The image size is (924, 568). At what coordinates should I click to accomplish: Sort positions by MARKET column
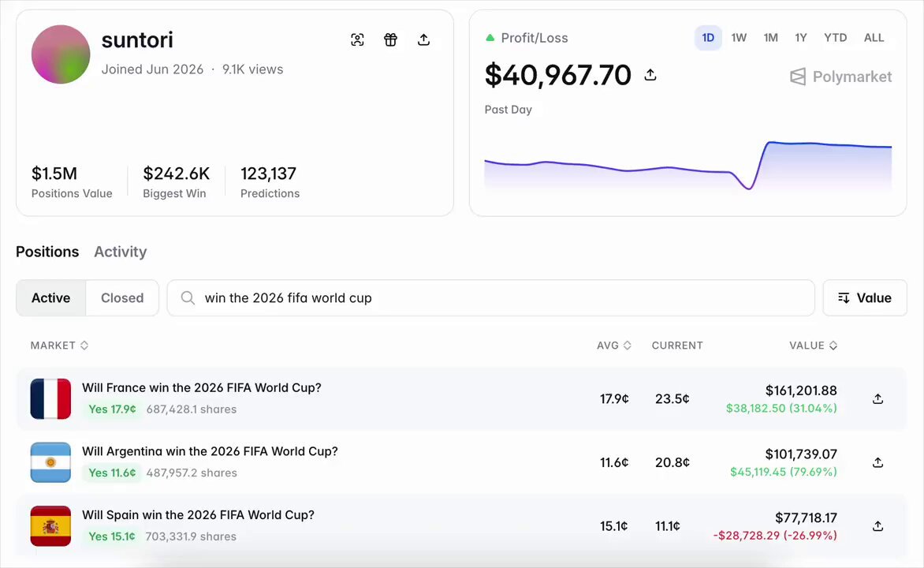[59, 346]
